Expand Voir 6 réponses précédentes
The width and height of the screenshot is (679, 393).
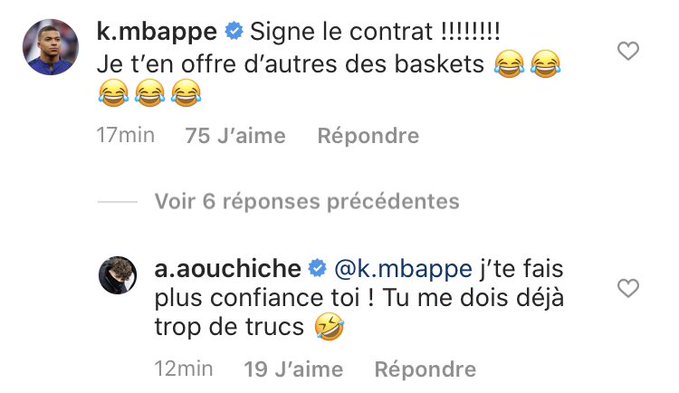tap(307, 202)
